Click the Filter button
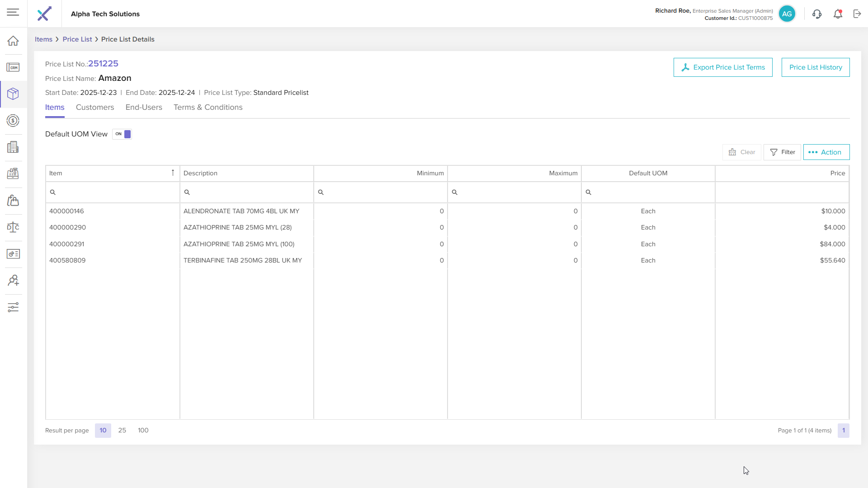 coord(782,152)
